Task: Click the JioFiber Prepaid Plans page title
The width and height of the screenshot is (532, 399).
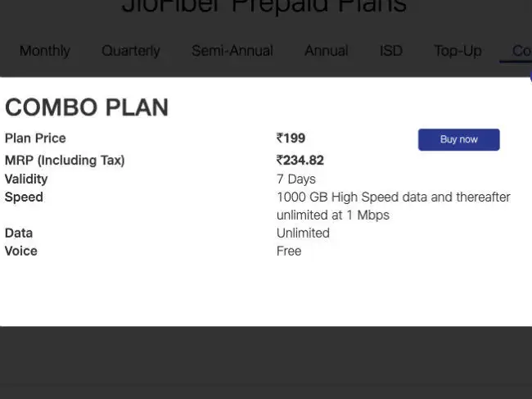Action: click(x=264, y=6)
